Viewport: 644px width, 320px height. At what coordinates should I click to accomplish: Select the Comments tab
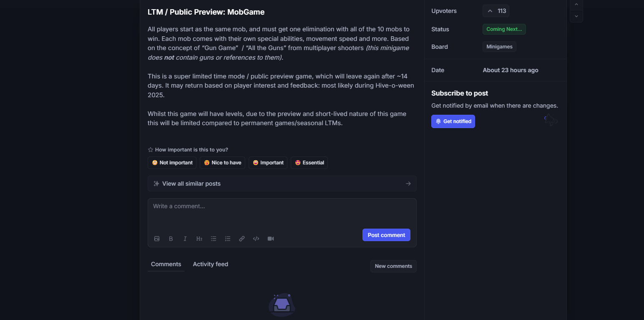coord(166,264)
